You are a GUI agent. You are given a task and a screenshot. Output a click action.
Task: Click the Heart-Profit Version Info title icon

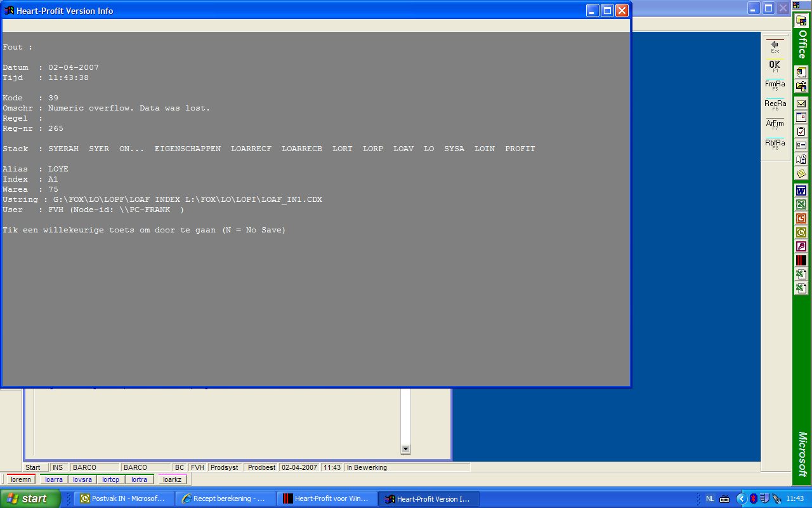pos(10,11)
